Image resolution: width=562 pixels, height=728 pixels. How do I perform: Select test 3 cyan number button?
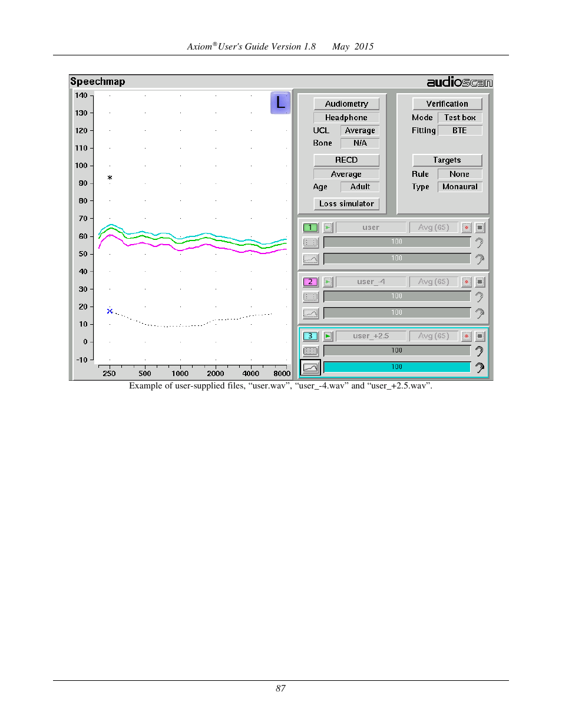310,336
